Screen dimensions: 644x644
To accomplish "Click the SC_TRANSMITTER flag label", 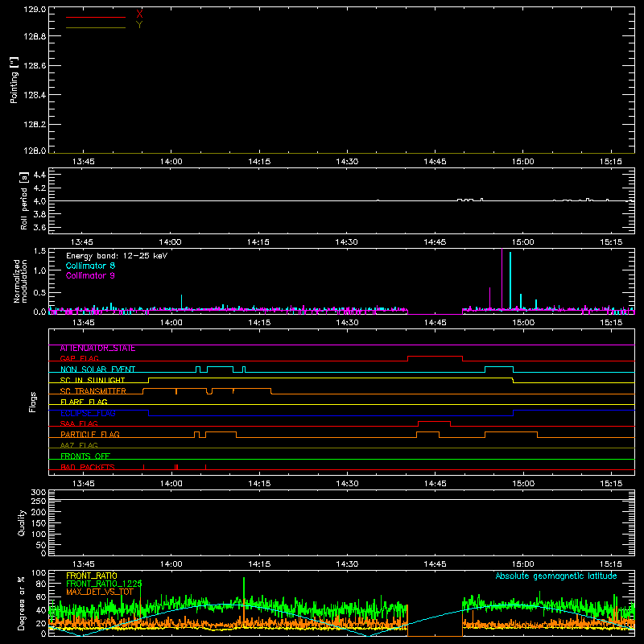I will click(x=93, y=391).
